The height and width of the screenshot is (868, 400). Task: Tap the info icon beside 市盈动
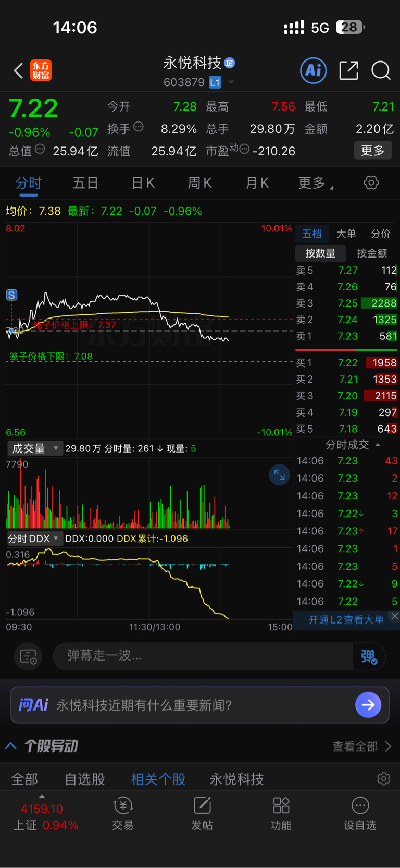click(x=244, y=149)
